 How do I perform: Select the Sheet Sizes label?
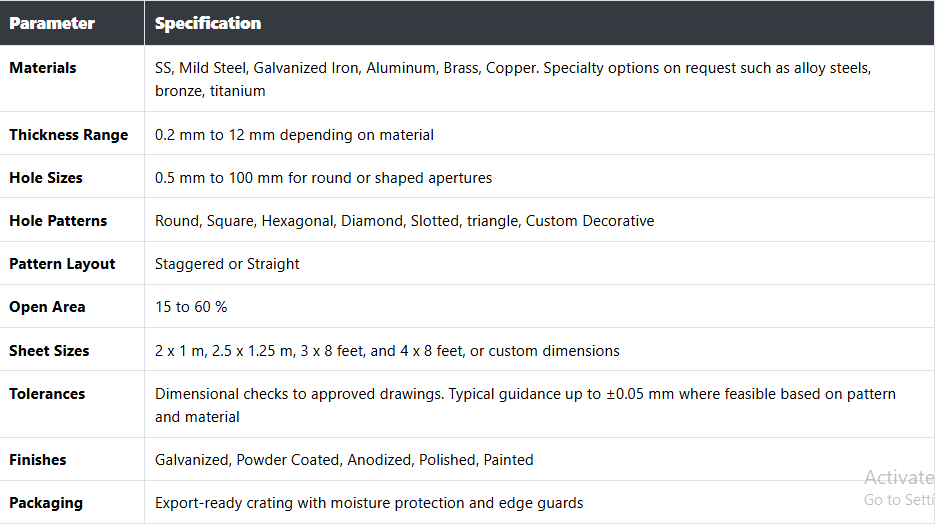pyautogui.click(x=49, y=351)
